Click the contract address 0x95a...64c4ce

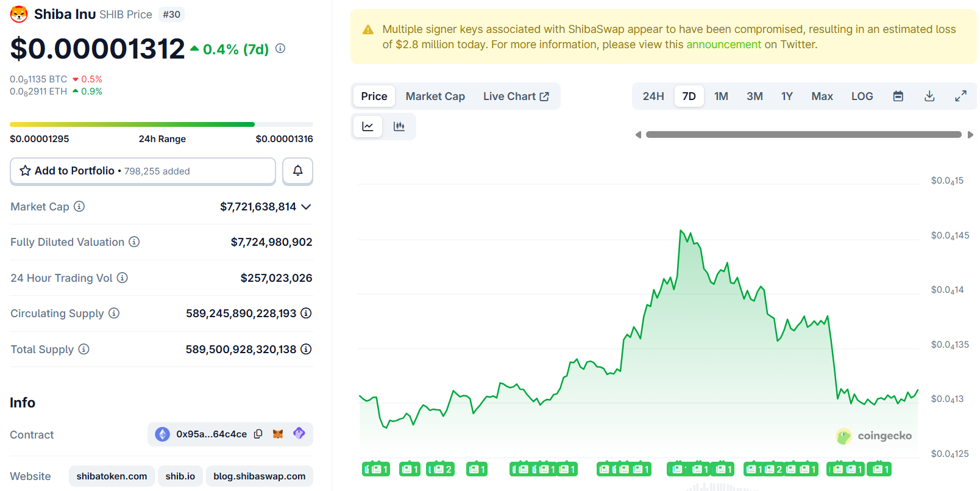[x=211, y=434]
